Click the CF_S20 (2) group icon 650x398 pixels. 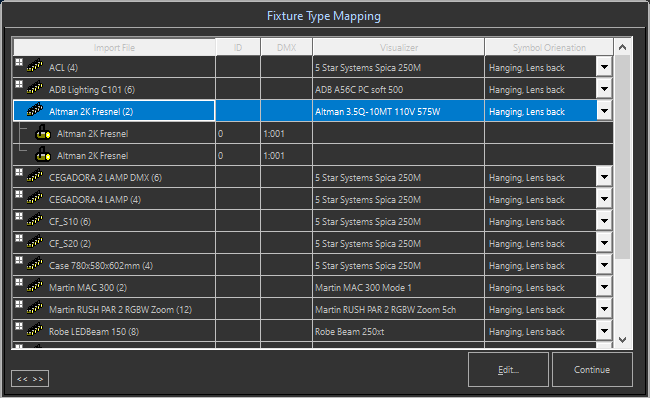(35, 242)
